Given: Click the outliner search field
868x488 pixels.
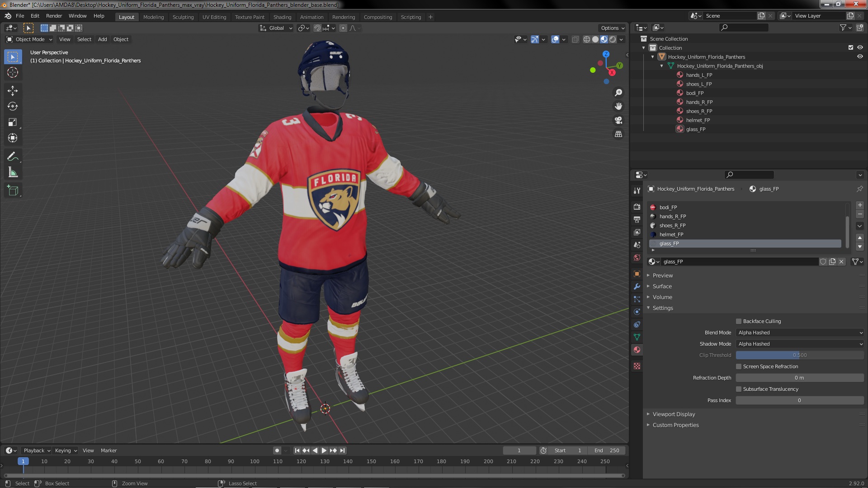Looking at the screenshot, I should pyautogui.click(x=744, y=28).
